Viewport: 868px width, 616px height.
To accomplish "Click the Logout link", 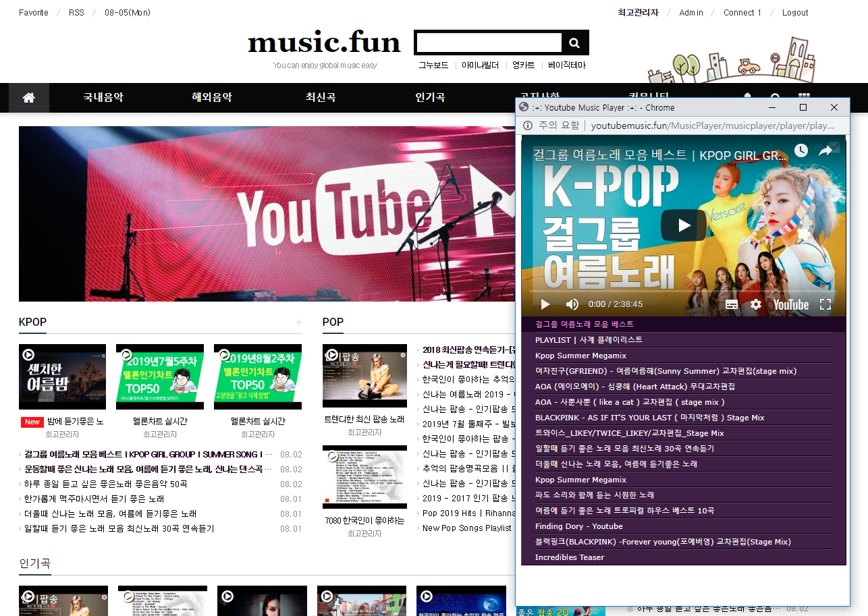I will click(794, 13).
